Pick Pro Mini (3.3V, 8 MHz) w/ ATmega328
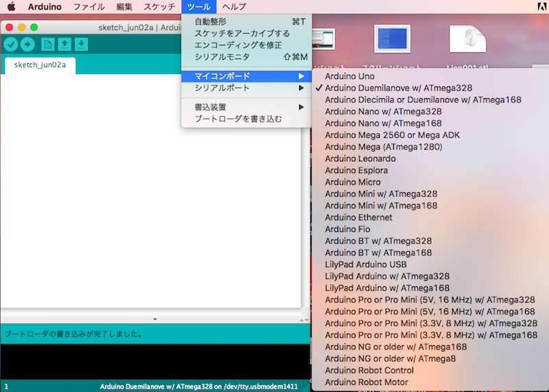Image resolution: width=549 pixels, height=392 pixels. (430, 323)
